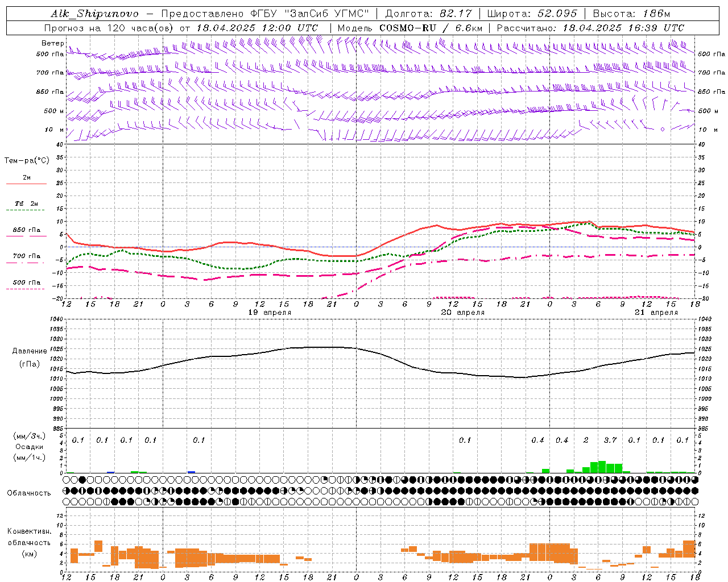Click the Td 2м dew point legend entry
Screen dimensions: 728x582
pyautogui.click(x=27, y=203)
